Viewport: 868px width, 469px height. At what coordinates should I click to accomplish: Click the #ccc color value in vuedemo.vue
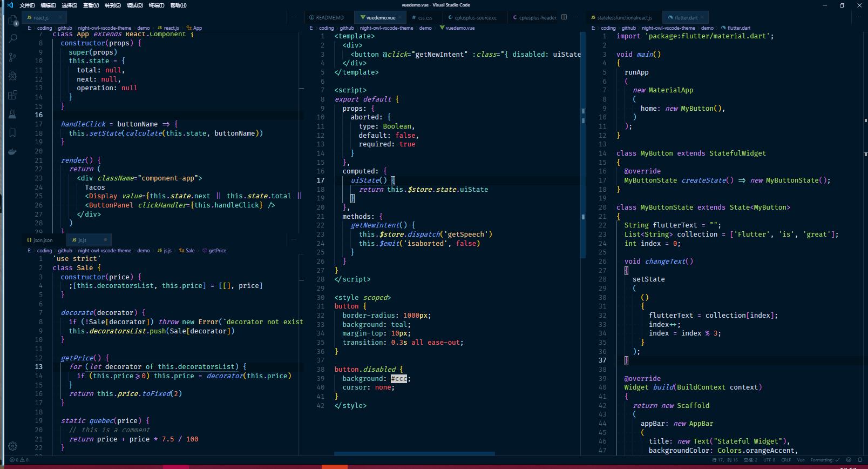[x=399, y=379]
